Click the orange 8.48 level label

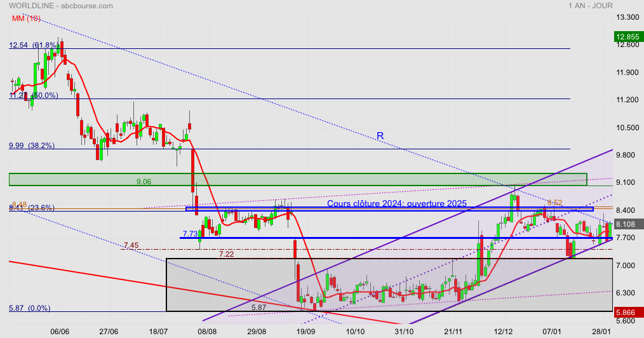point(19,205)
